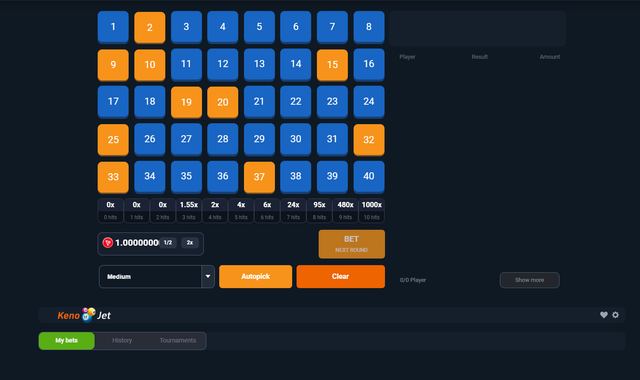Screen dimensions: 640x380
Task: Select number 14 tile
Action: coord(296,64)
